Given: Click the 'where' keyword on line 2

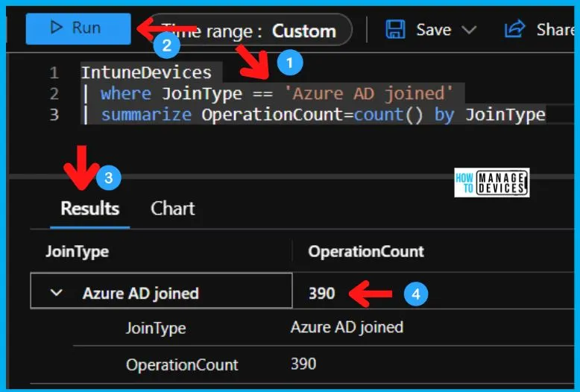Looking at the screenshot, I should [x=126, y=94].
